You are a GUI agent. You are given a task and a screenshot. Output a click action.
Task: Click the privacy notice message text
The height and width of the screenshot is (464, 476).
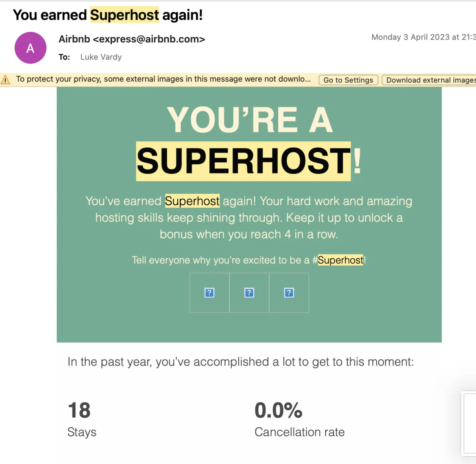pos(163,79)
